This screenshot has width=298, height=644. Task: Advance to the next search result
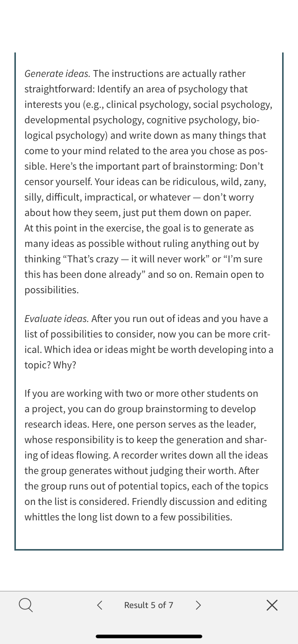(x=198, y=605)
